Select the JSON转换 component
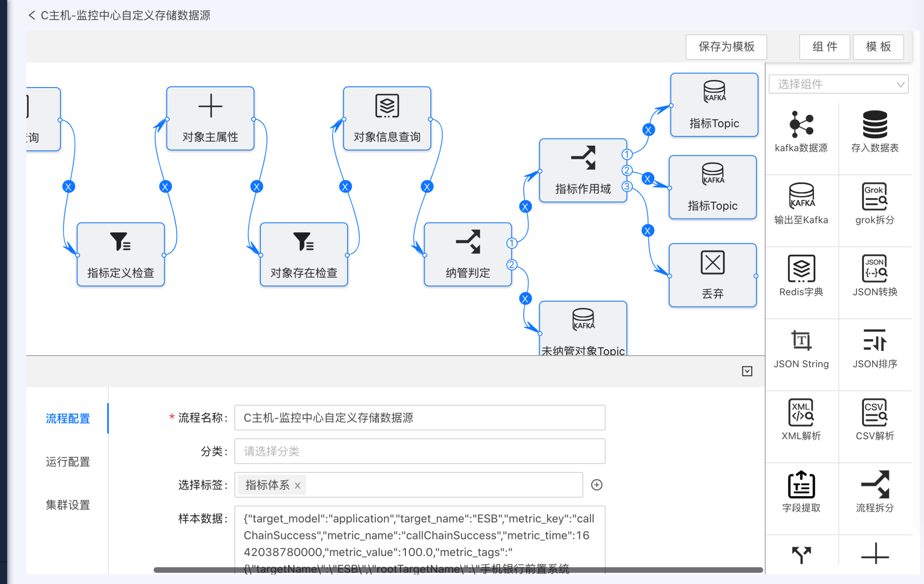 (x=875, y=268)
